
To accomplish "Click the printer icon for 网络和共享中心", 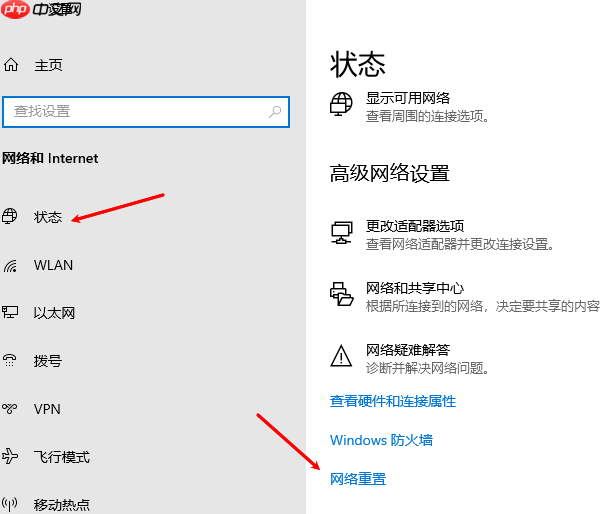I will (x=342, y=294).
